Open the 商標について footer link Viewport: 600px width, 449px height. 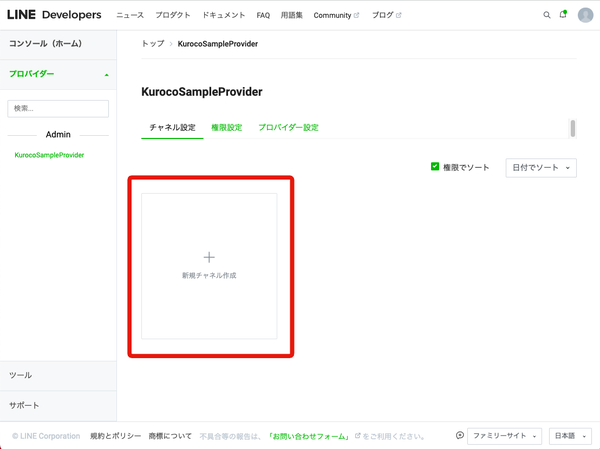coord(170,436)
